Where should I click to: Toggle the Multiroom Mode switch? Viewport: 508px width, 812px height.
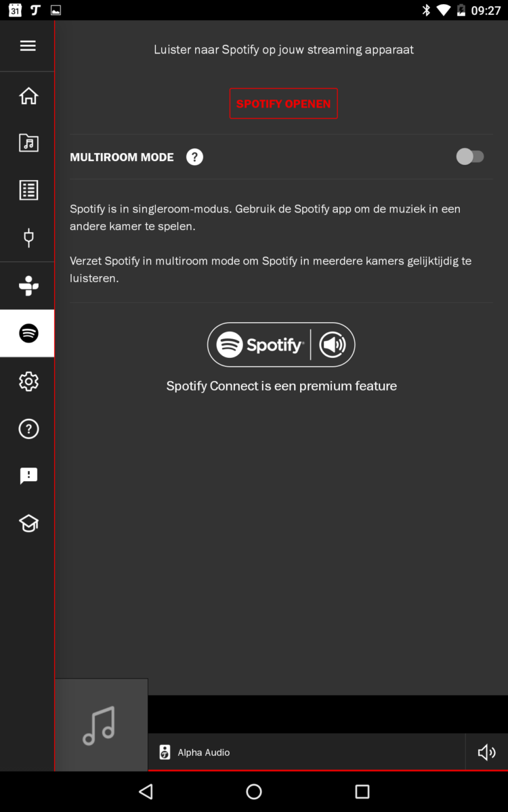[469, 157]
